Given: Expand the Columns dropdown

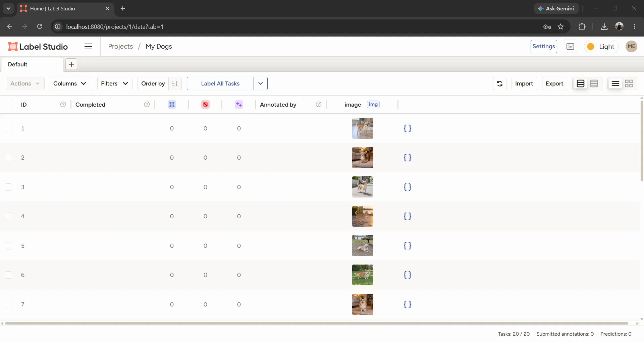Looking at the screenshot, I should click(71, 83).
